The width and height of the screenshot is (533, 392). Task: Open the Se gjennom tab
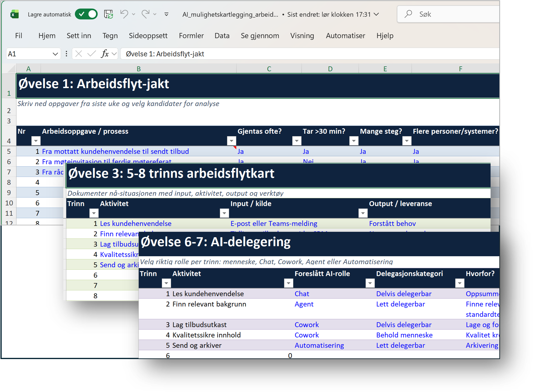260,36
